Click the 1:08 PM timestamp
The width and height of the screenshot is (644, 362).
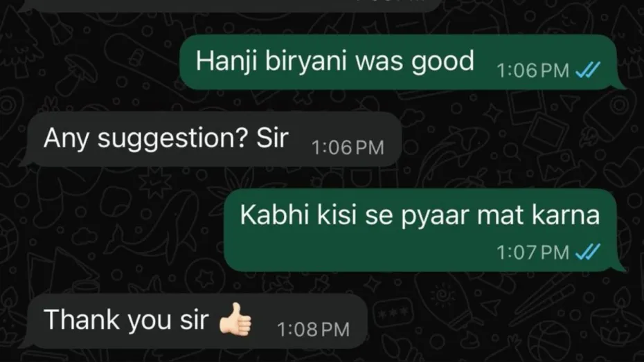pos(314,329)
